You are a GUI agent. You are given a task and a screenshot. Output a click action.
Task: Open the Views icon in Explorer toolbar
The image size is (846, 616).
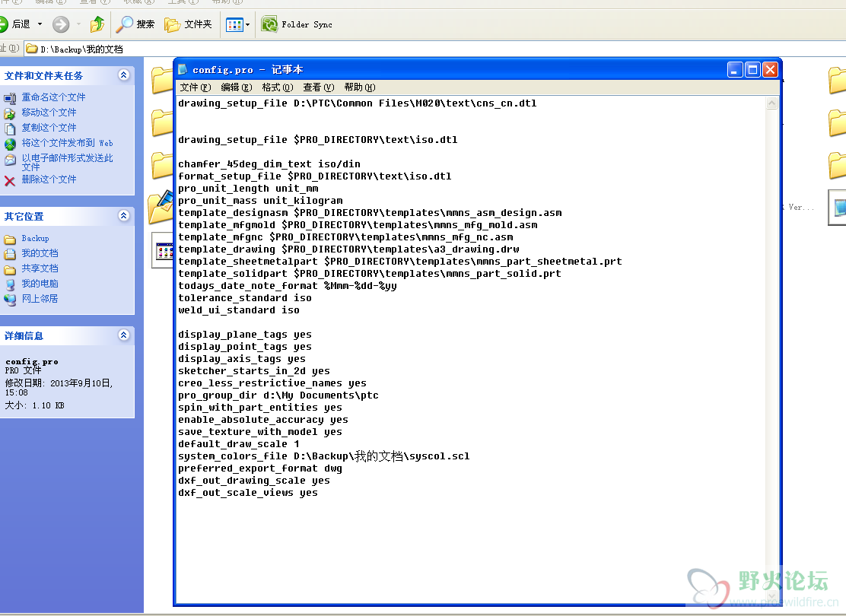tap(234, 25)
